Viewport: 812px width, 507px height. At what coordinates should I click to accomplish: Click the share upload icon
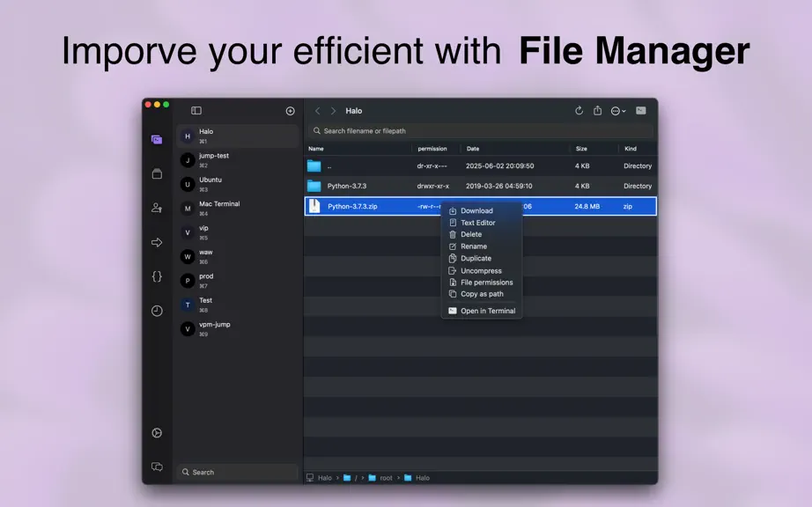click(x=598, y=111)
